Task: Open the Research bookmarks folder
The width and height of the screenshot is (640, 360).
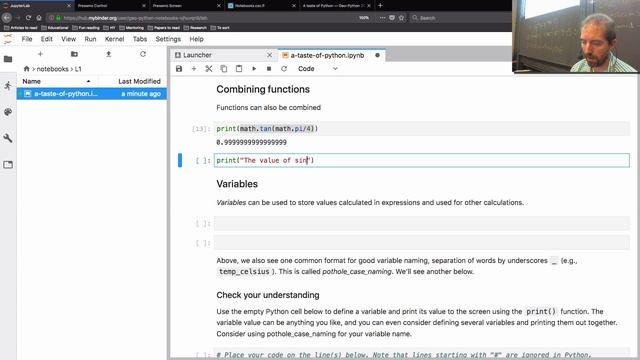Action: (195, 28)
